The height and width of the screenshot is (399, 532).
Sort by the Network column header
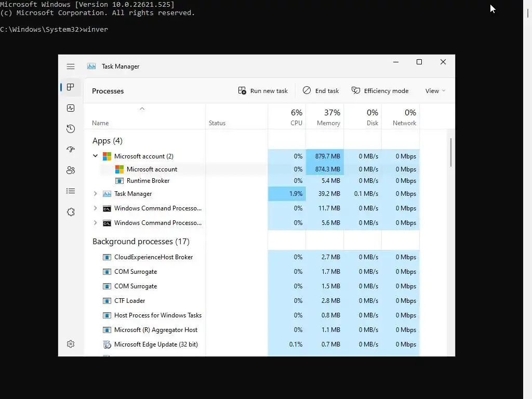click(401, 117)
